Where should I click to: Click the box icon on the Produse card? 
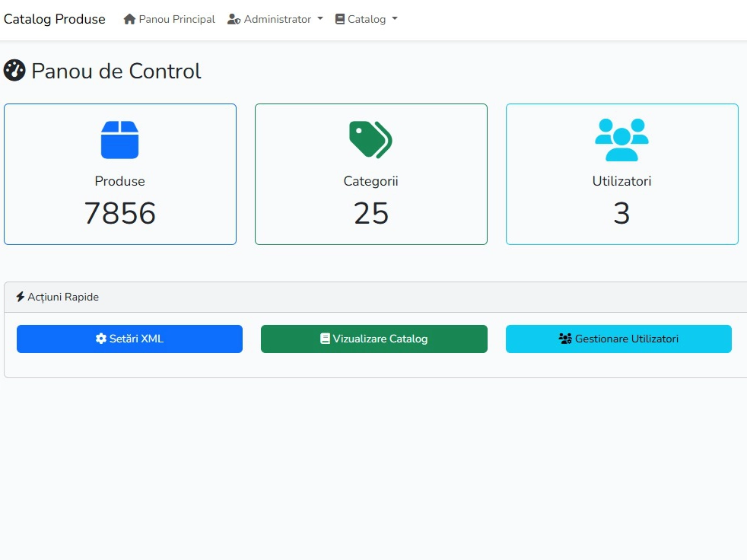pos(119,139)
